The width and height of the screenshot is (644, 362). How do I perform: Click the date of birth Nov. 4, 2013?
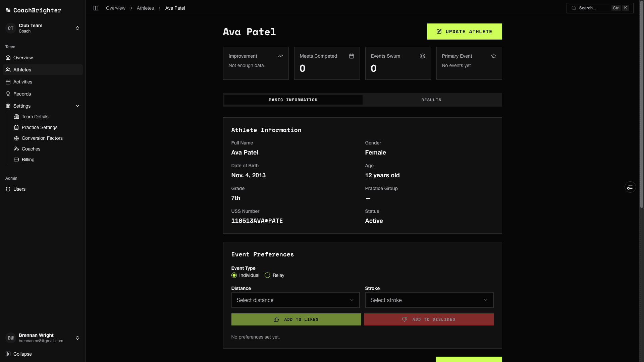pyautogui.click(x=248, y=175)
